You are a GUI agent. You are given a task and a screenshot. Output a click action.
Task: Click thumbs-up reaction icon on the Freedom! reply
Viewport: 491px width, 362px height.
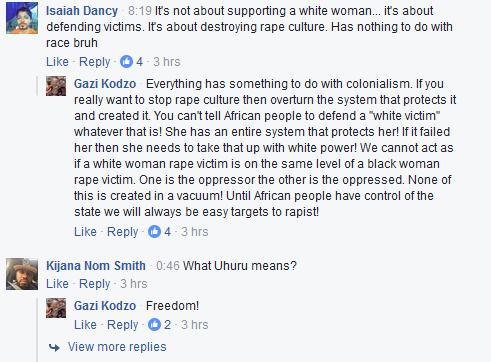[154, 325]
